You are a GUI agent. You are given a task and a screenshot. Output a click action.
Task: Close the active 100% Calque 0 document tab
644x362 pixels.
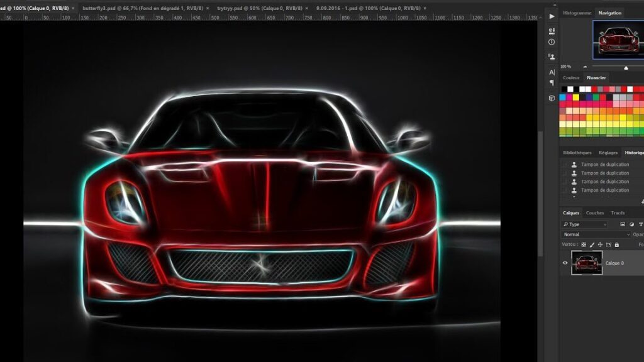tap(73, 8)
